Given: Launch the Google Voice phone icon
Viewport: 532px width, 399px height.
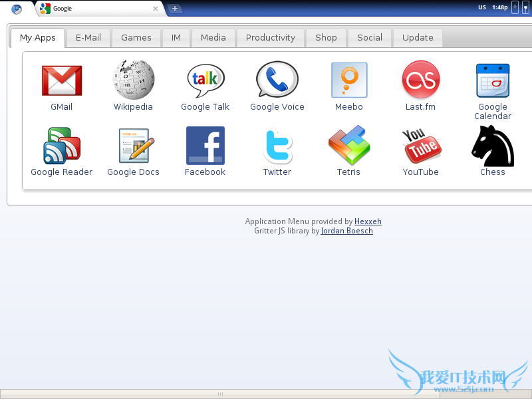Looking at the screenshot, I should (x=277, y=80).
